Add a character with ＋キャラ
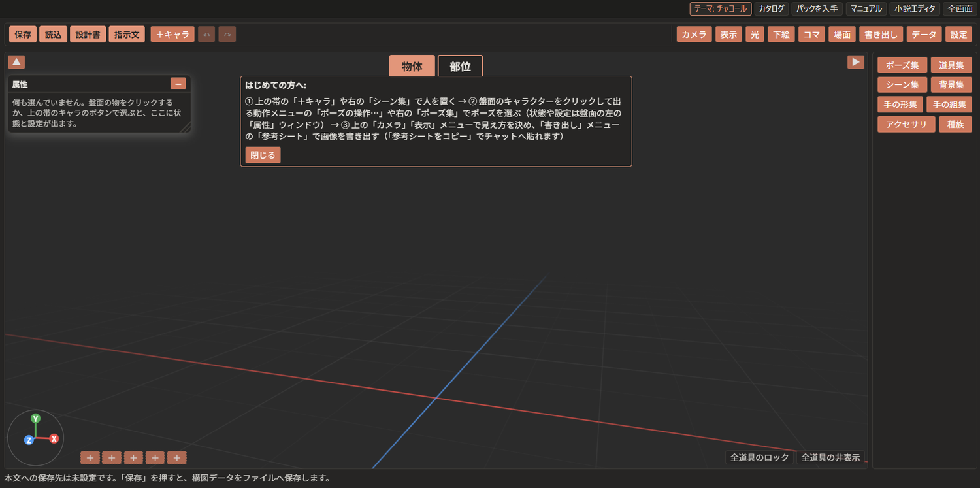980x488 pixels. tap(172, 35)
